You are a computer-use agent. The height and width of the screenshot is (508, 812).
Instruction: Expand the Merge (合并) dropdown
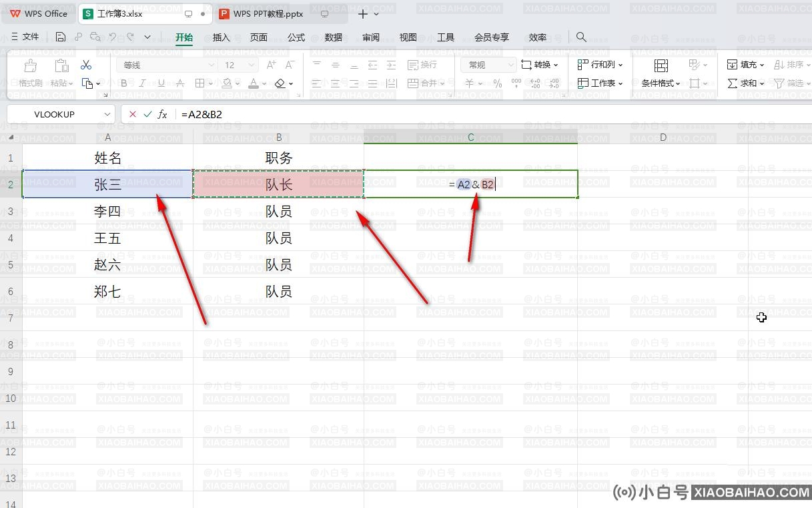(442, 83)
